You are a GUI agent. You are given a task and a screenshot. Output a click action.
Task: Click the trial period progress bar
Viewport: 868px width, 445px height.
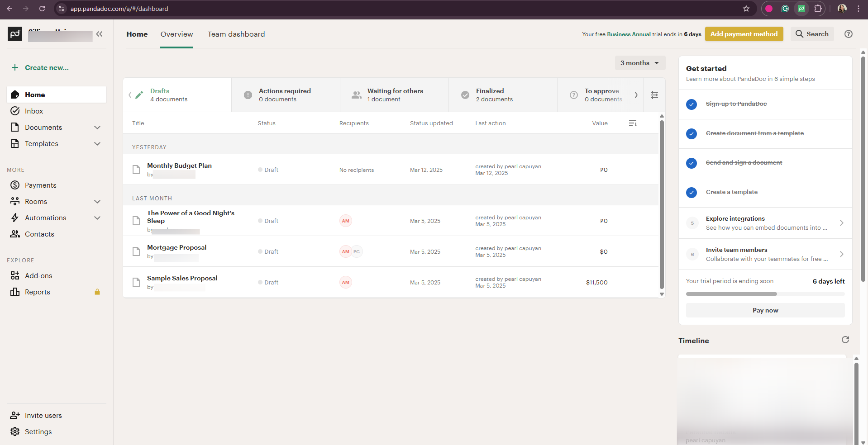(x=765, y=294)
